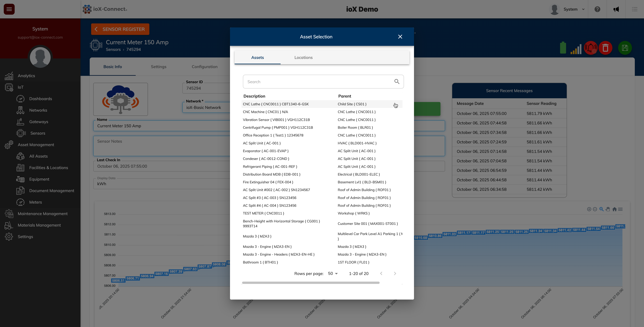Enable selection zoom on the chart
This screenshot has height=327, width=644.
(x=601, y=209)
